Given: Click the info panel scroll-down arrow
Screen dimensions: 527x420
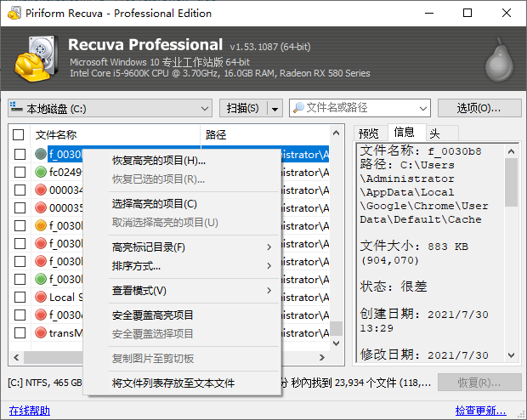Looking at the screenshot, I should 511,355.
